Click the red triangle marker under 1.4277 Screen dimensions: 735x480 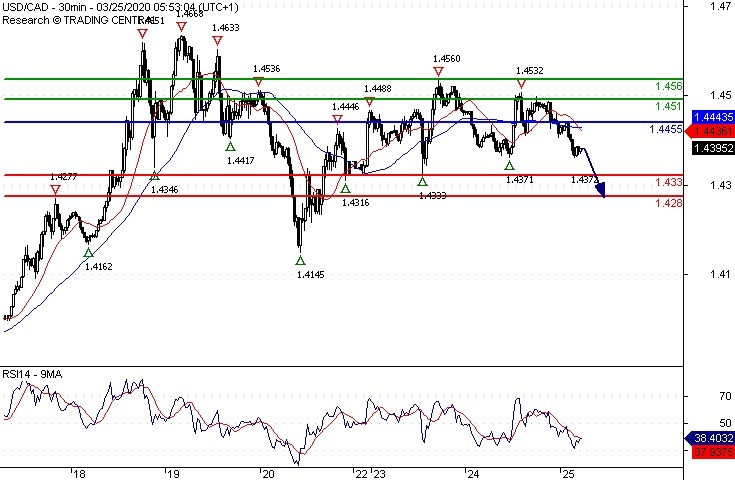pyautogui.click(x=55, y=190)
